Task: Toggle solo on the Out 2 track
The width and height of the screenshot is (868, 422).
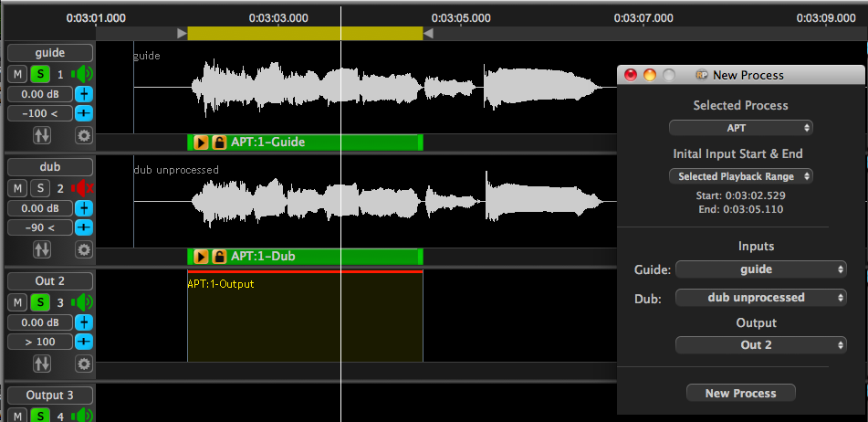Action: [x=40, y=302]
